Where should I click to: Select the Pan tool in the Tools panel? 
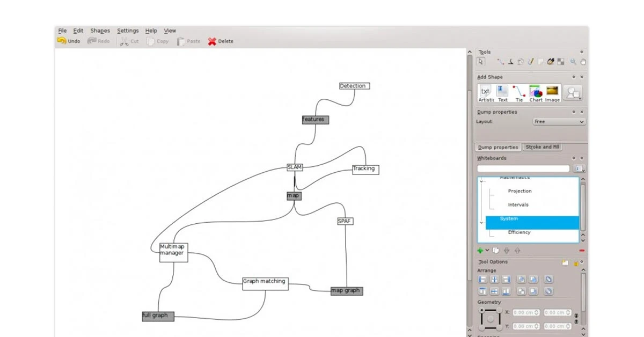click(583, 61)
